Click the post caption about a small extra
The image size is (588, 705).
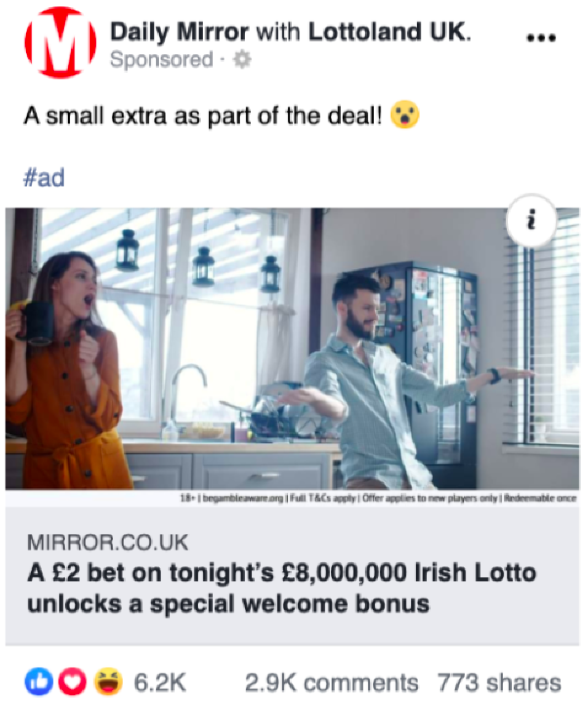click(x=203, y=116)
